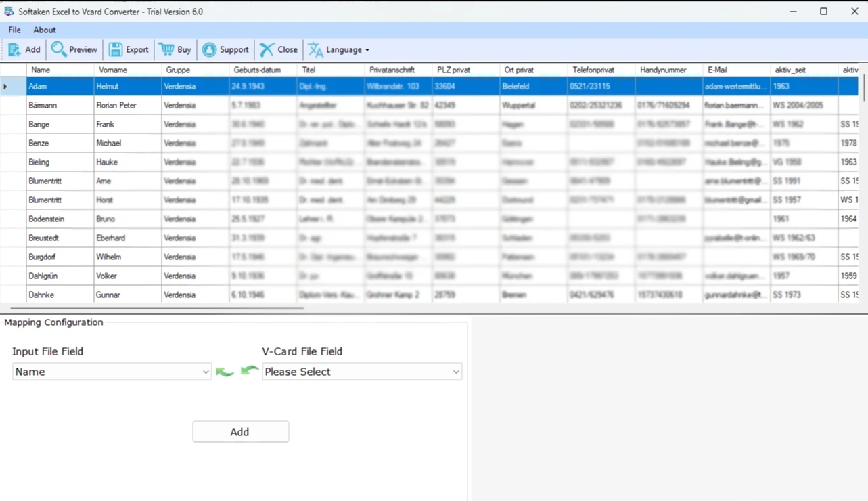Maximize the converter window
Screen dimensions: 868x501
pyautogui.click(x=823, y=12)
